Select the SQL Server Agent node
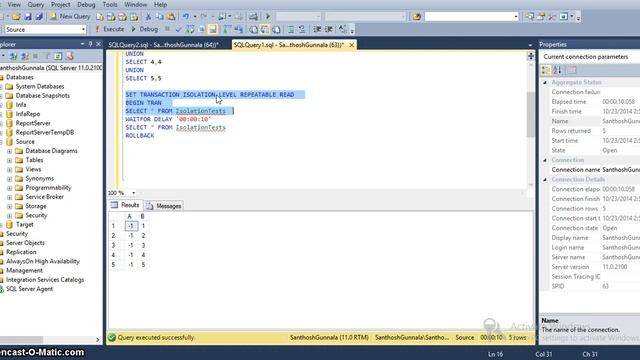This screenshot has height=360, width=640. pos(29,289)
